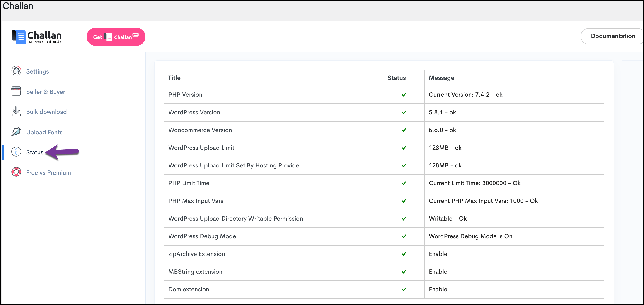Click the 'zipArchive Extension' row title
The width and height of the screenshot is (644, 305).
click(x=196, y=254)
